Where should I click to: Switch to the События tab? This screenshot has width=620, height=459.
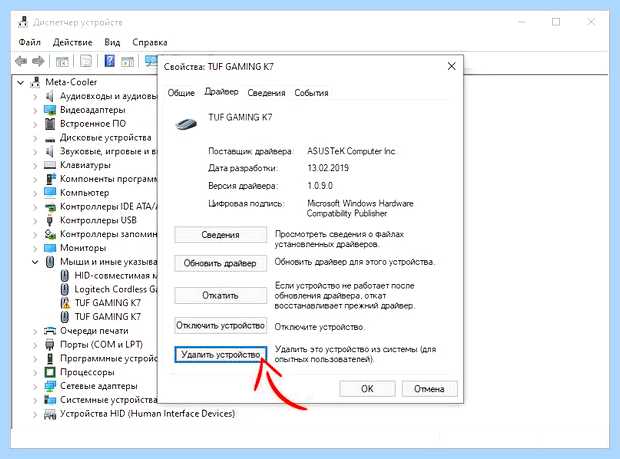tap(311, 93)
